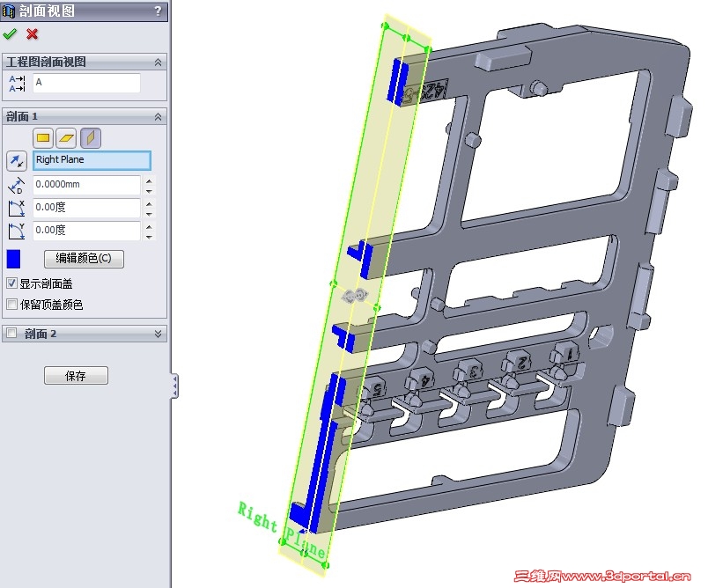
Task: Click the panel collapse handle on divider
Action: pos(174,386)
